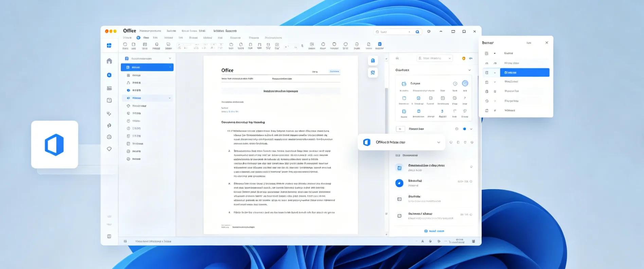Click the orange shield icon in right panel
644x269 pixels.
(x=463, y=58)
